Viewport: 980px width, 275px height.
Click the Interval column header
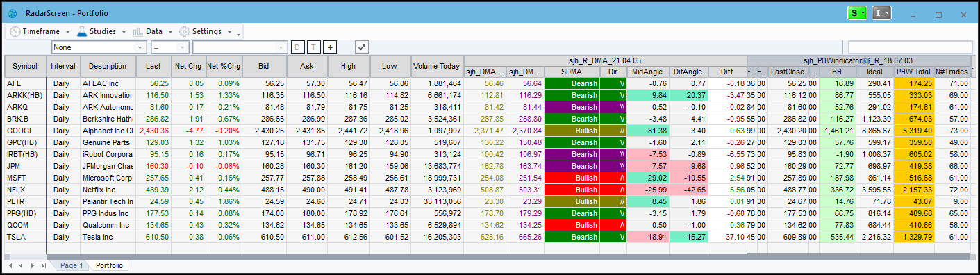(x=63, y=67)
